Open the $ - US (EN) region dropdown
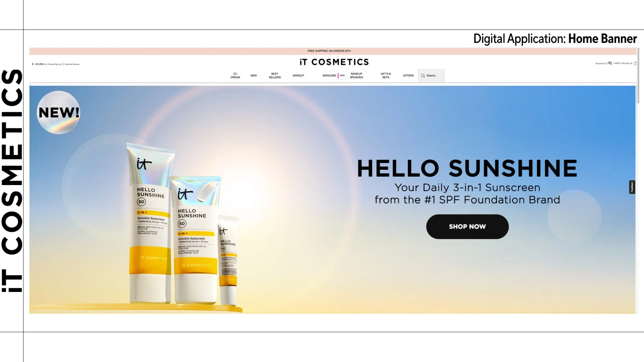This screenshot has height=362, width=644. 39,64
